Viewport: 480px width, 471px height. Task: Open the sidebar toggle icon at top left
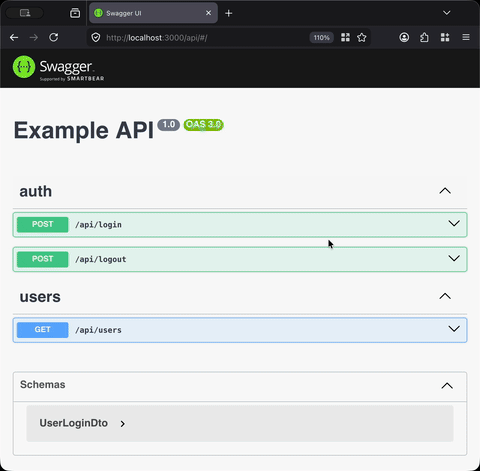(25, 13)
